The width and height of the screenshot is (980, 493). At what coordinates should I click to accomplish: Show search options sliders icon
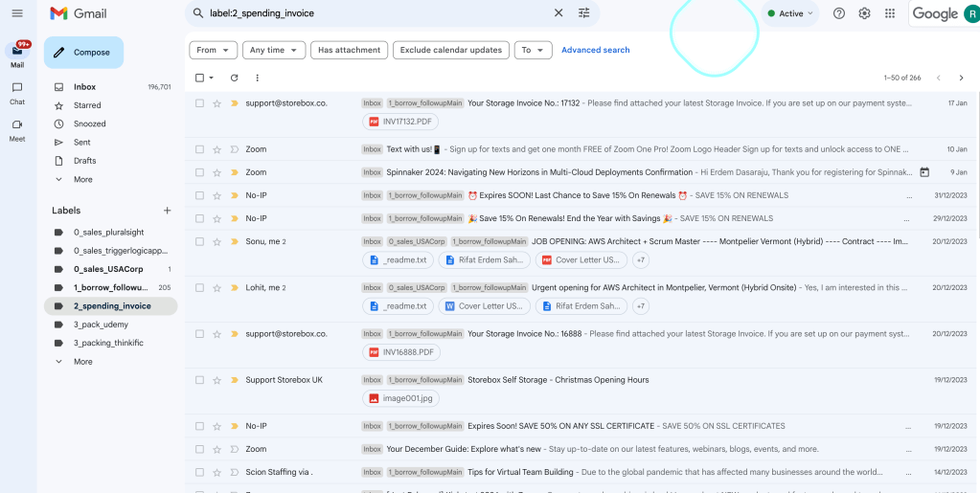tap(583, 13)
